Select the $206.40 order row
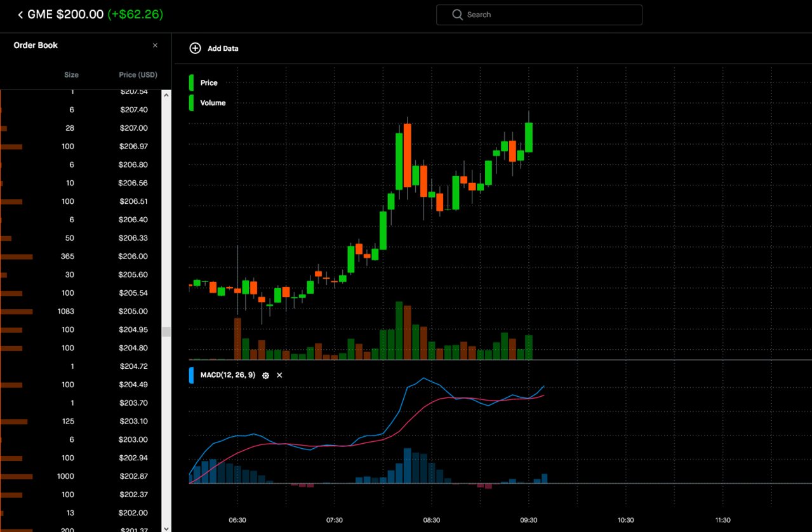This screenshot has height=532, width=812. click(81, 220)
